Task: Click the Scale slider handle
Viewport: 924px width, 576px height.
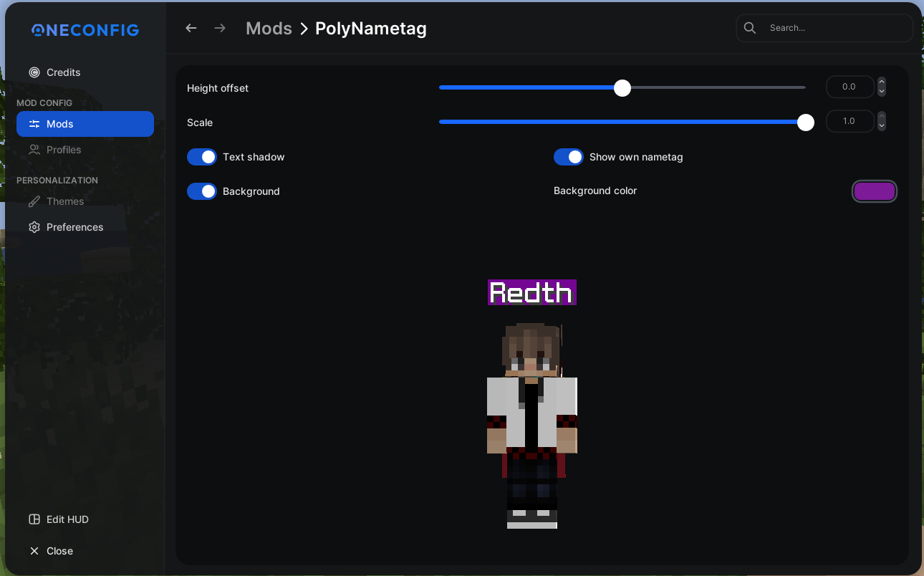Action: [x=806, y=123]
